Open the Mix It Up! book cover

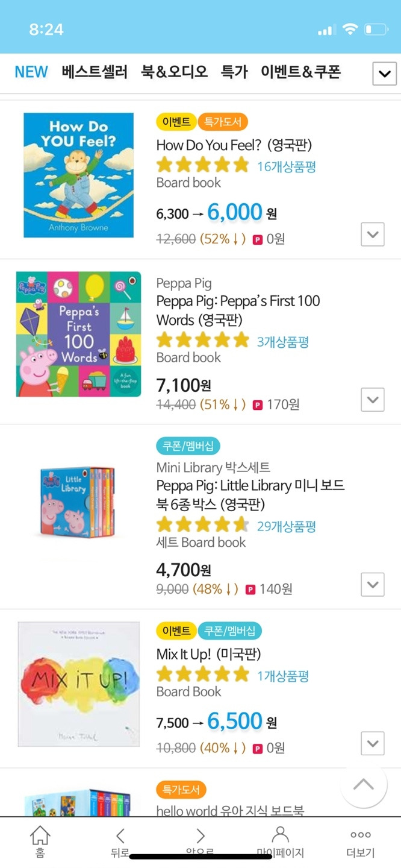point(78,684)
